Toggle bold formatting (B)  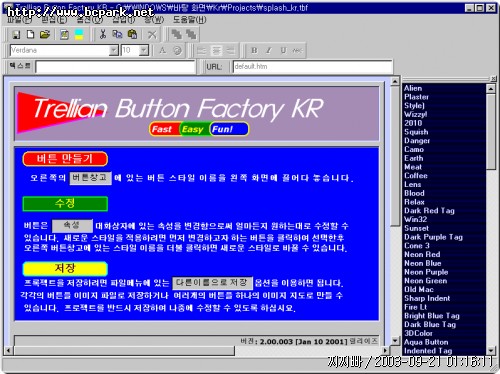point(254,51)
